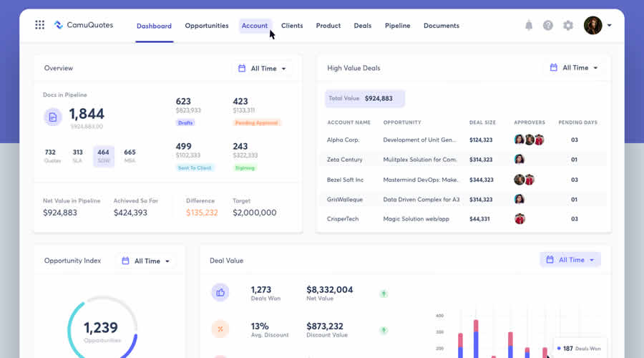Click the Avg. Discount percent icon
The height and width of the screenshot is (358, 644).
click(x=220, y=329)
